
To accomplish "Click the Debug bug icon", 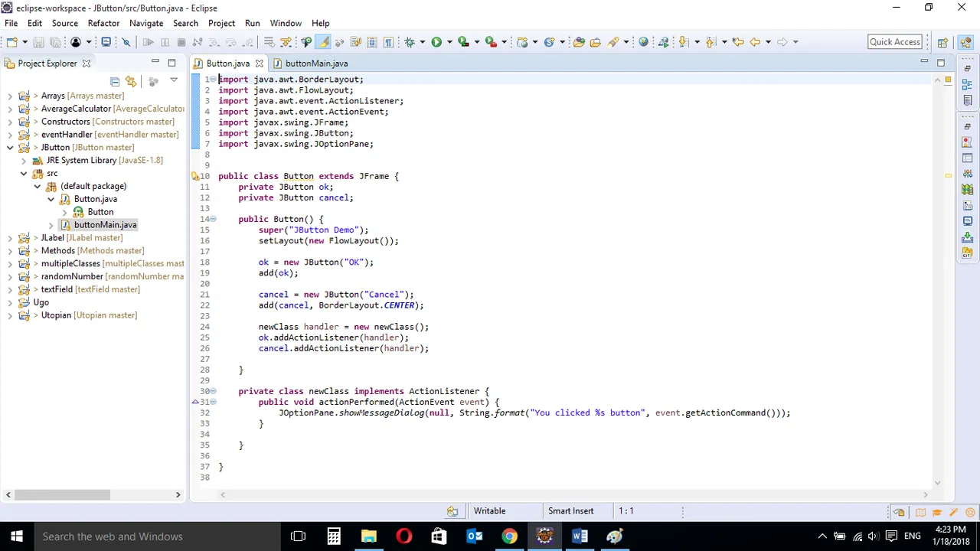I will pyautogui.click(x=410, y=42).
